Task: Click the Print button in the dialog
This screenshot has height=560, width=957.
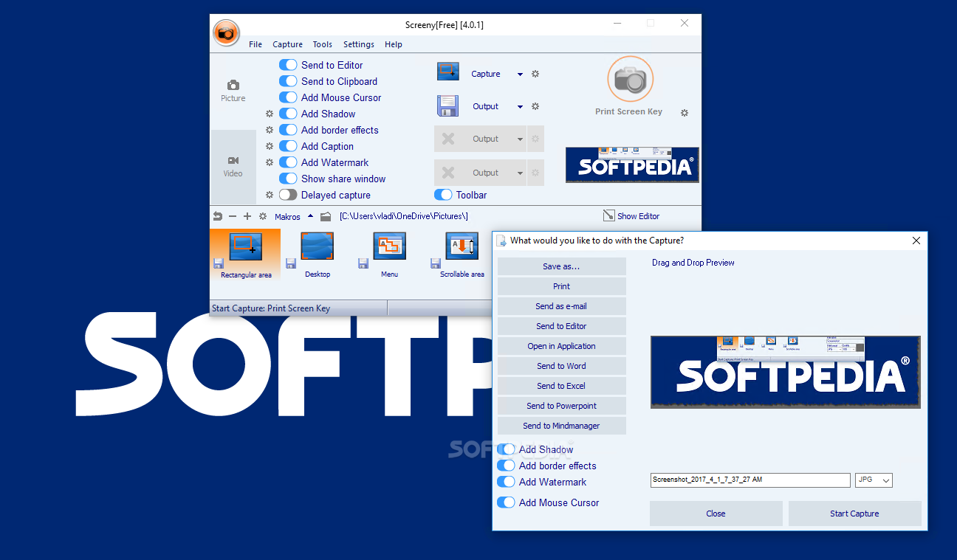Action: 561,286
